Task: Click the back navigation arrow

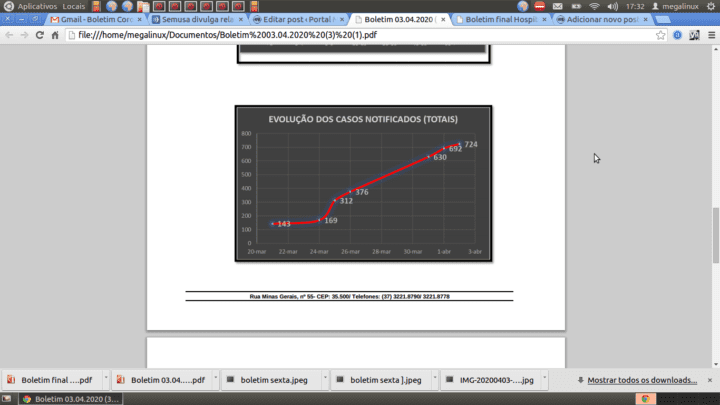Action: coord(9,35)
